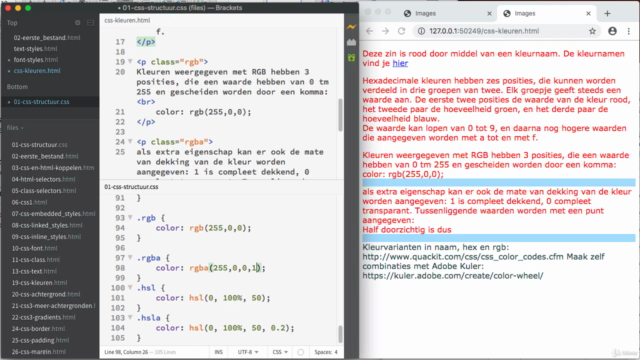The height and width of the screenshot is (360, 640).
Task: Switch to first Images browser tab
Action: tap(447, 13)
